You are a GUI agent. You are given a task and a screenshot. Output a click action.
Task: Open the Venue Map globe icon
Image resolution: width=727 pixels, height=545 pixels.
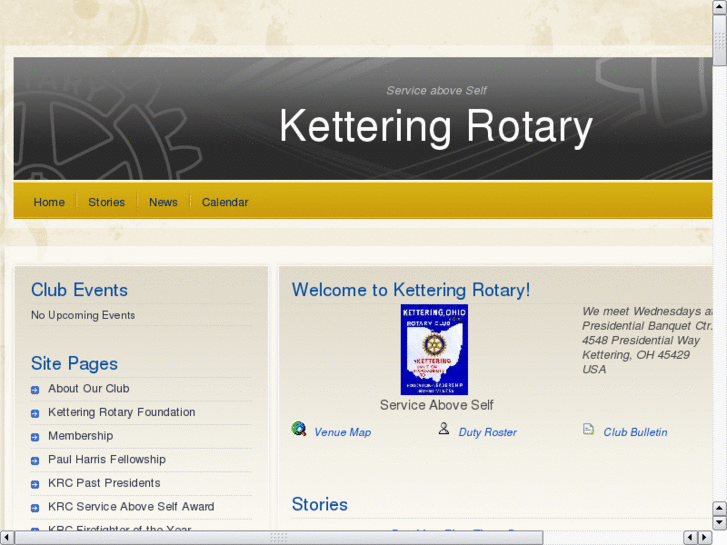(299, 429)
